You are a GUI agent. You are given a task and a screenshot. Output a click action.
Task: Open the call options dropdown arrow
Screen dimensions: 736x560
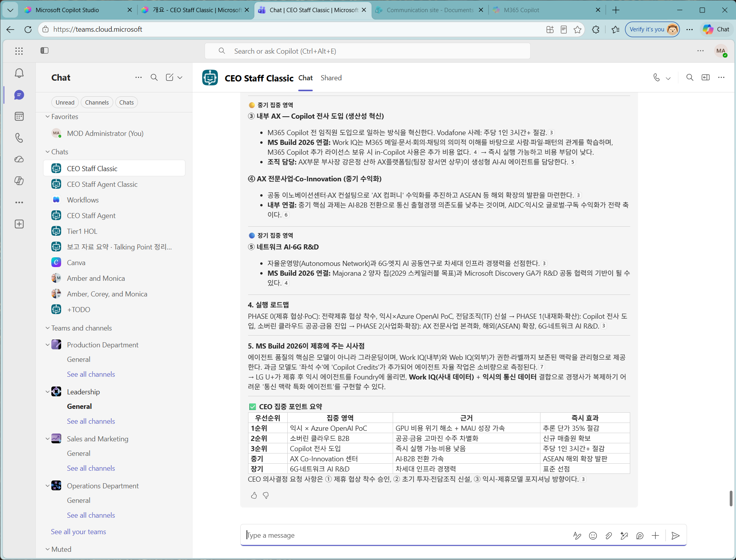668,78
